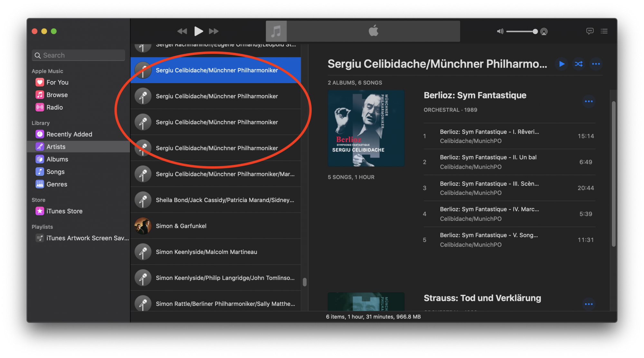644x358 pixels.
Task: Open more options for Strauss: Tod und Verklärung
Action: pyautogui.click(x=589, y=304)
